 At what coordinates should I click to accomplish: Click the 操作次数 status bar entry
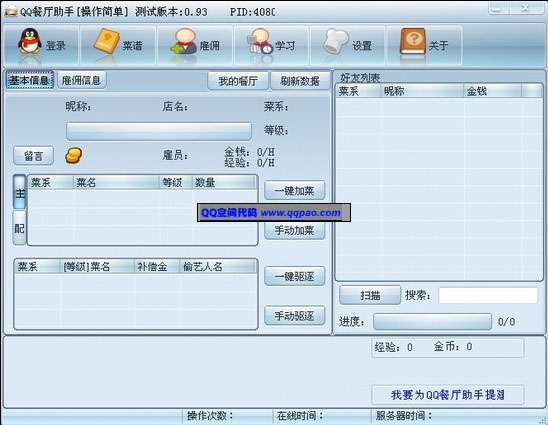(x=210, y=416)
